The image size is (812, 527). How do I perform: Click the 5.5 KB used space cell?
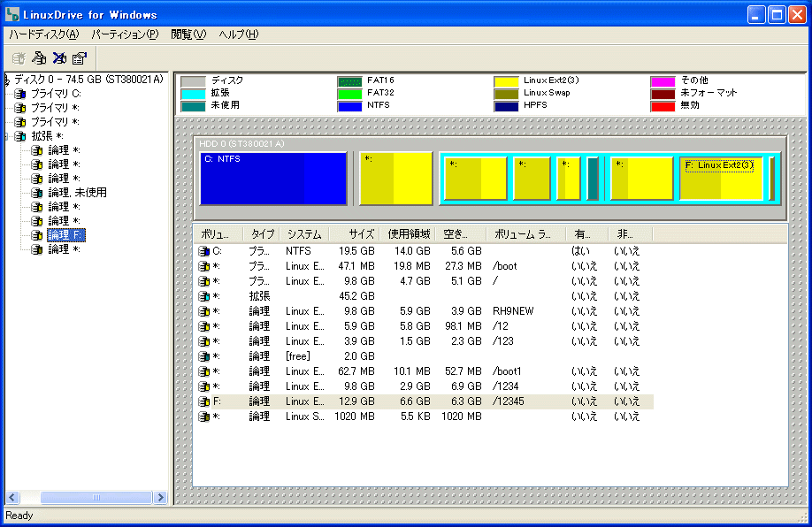(416, 416)
